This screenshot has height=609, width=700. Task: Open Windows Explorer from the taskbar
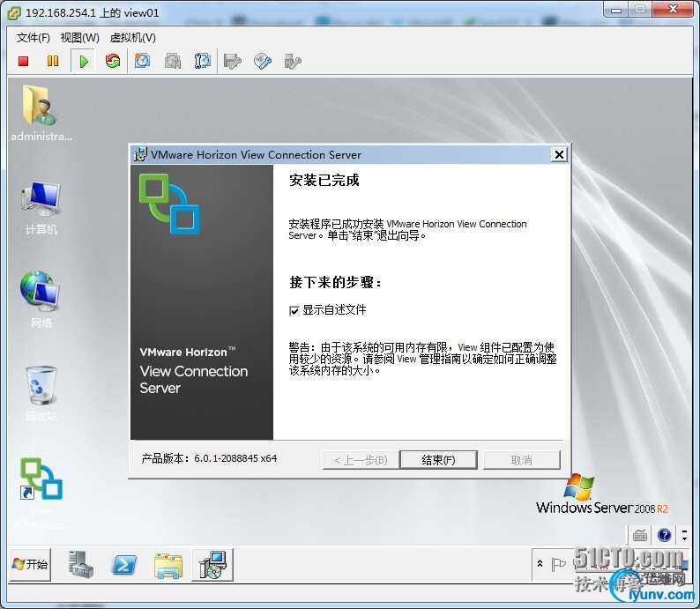(168, 565)
